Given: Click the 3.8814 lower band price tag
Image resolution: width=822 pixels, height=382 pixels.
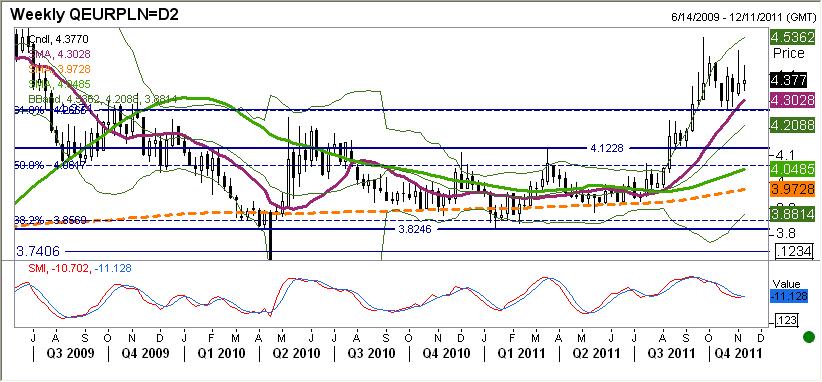Looking at the screenshot, I should (x=792, y=214).
